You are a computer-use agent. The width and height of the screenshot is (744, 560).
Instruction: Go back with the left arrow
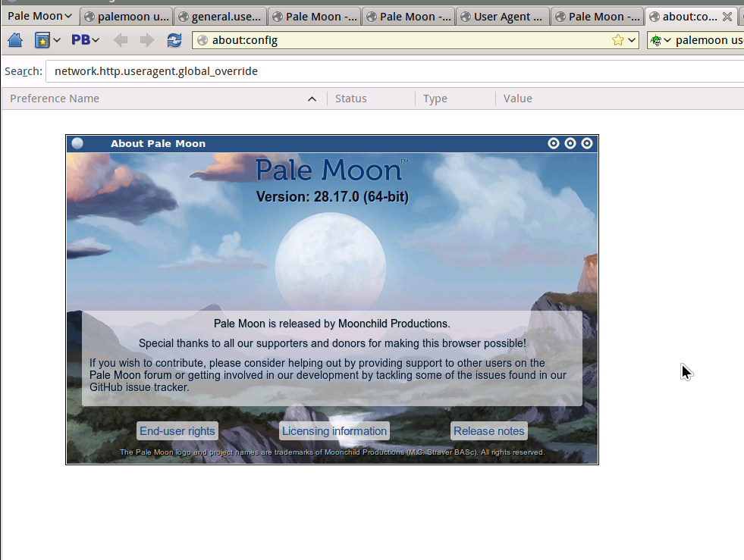click(x=120, y=40)
